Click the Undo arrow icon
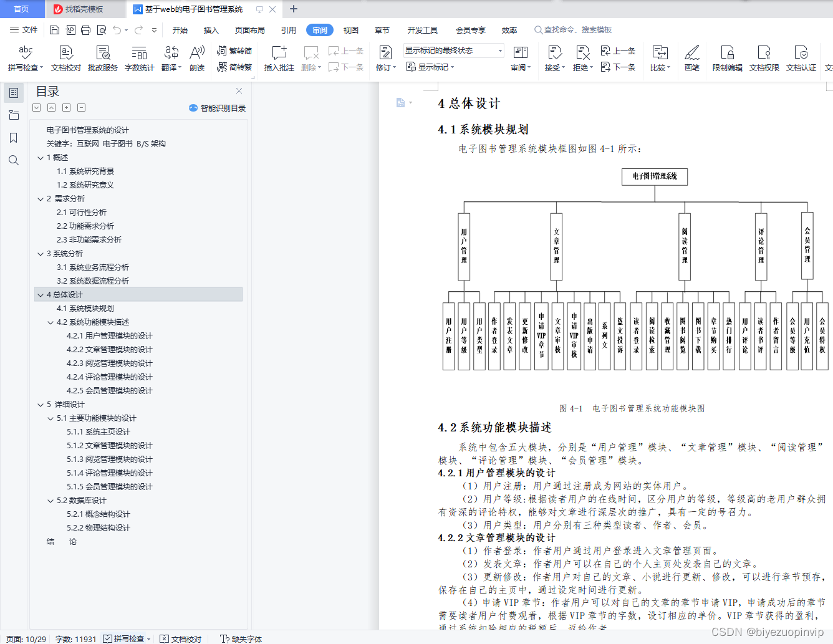 [117, 30]
